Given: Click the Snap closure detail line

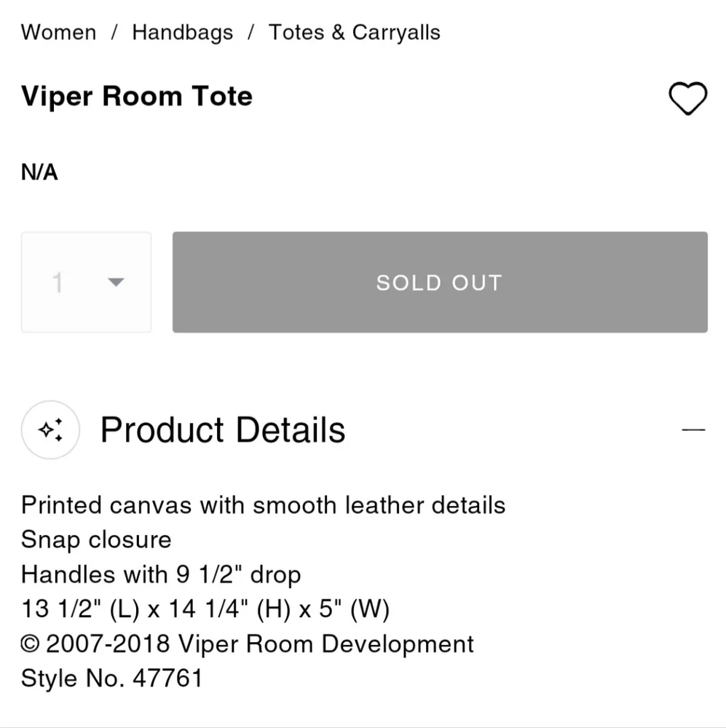Looking at the screenshot, I should [96, 539].
